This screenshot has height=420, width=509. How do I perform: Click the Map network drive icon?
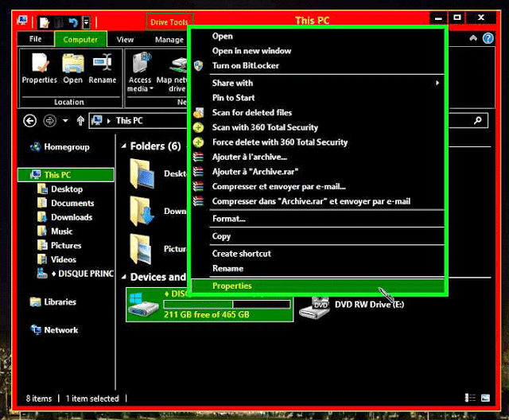[173, 72]
